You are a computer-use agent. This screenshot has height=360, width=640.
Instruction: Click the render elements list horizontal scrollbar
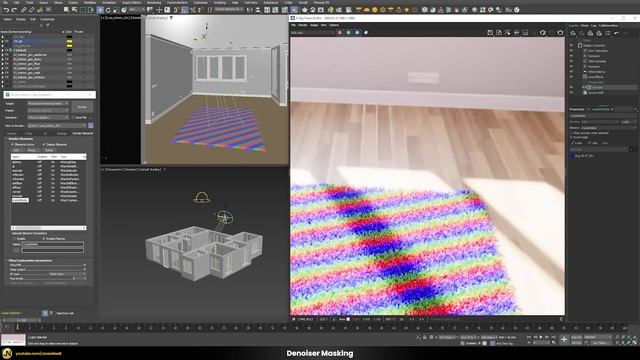49,228
